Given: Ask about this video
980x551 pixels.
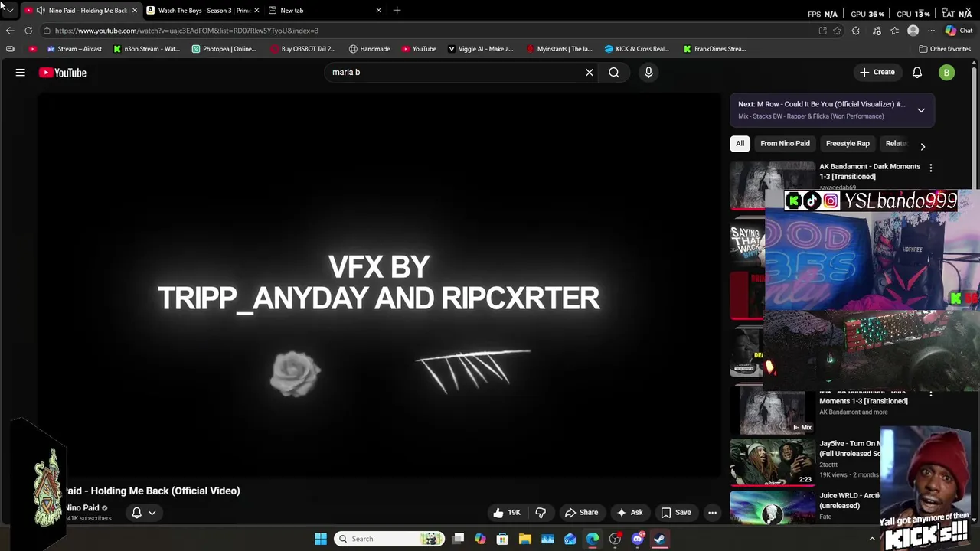Looking at the screenshot, I should [x=630, y=513].
